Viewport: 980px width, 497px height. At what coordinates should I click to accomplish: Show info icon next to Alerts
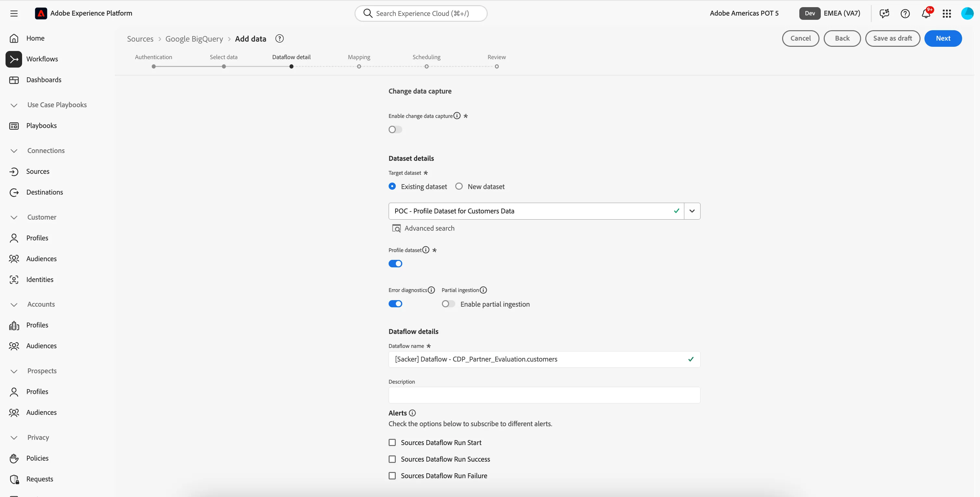[x=412, y=413]
